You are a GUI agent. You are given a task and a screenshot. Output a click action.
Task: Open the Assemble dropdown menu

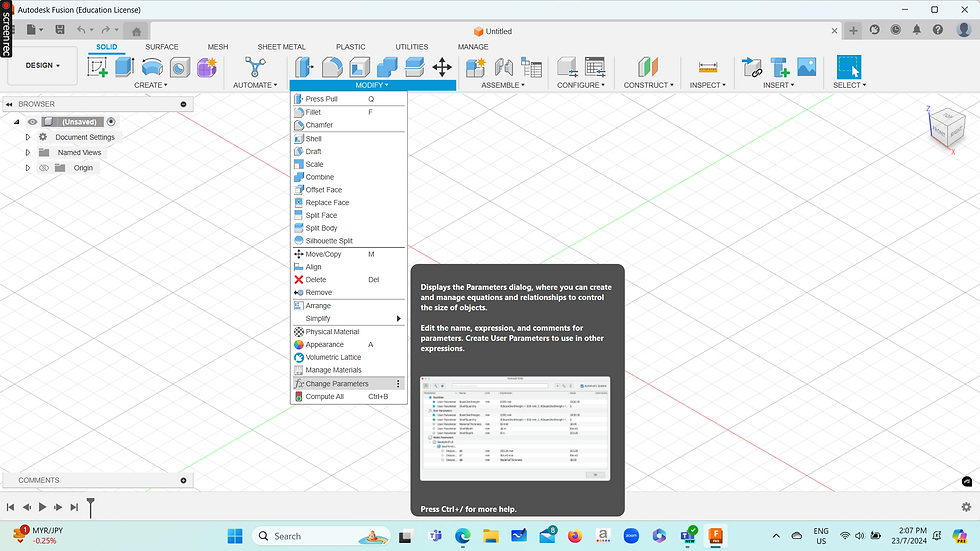(503, 85)
